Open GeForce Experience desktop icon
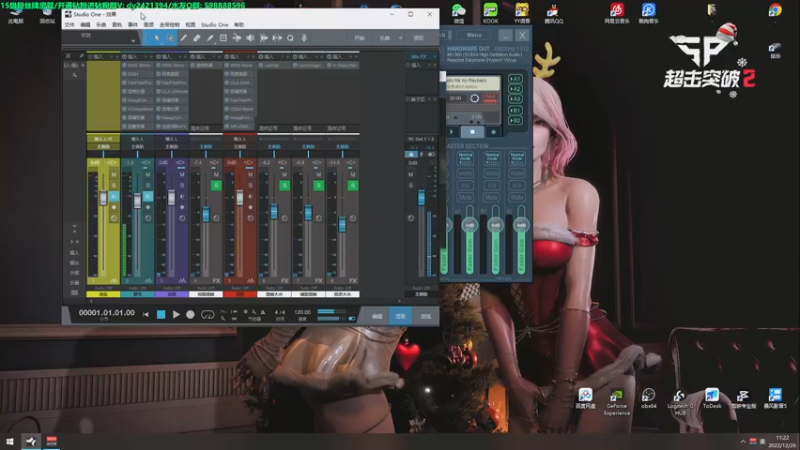 [x=616, y=402]
